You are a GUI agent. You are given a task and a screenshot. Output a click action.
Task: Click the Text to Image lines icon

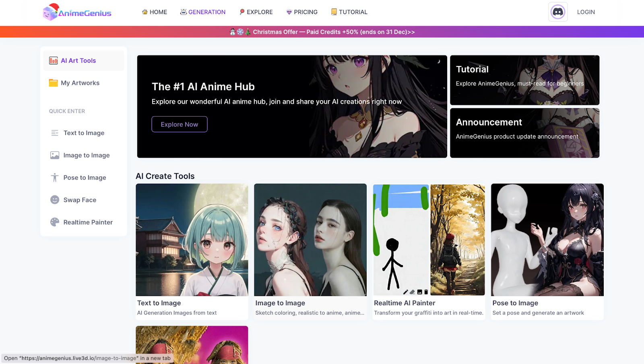click(55, 133)
